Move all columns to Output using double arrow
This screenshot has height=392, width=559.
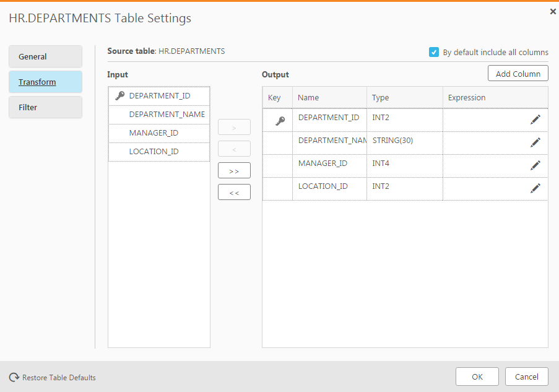point(233,170)
